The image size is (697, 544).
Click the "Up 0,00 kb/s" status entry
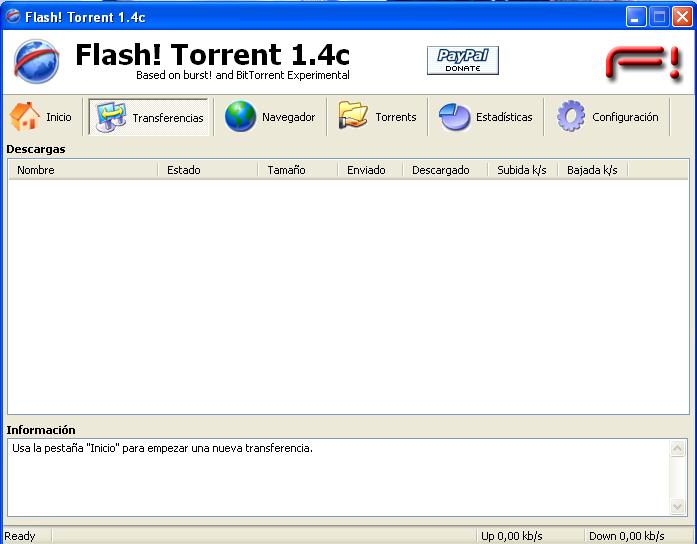tap(512, 536)
